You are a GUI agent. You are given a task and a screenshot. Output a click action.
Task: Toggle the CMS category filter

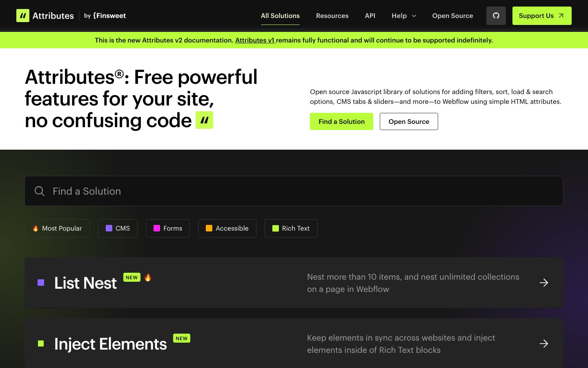click(x=118, y=228)
